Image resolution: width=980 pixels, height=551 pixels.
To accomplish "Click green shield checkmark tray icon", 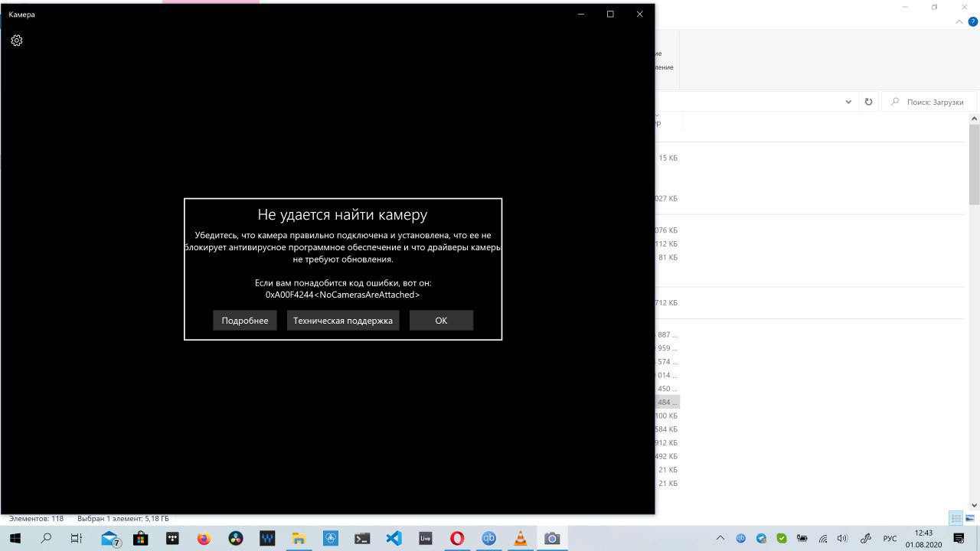I will click(x=782, y=538).
